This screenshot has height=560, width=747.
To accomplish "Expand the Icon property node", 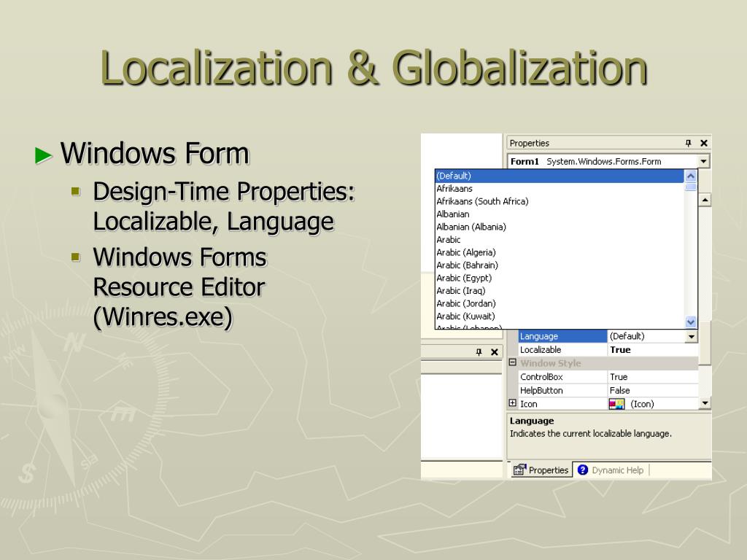I will (513, 403).
